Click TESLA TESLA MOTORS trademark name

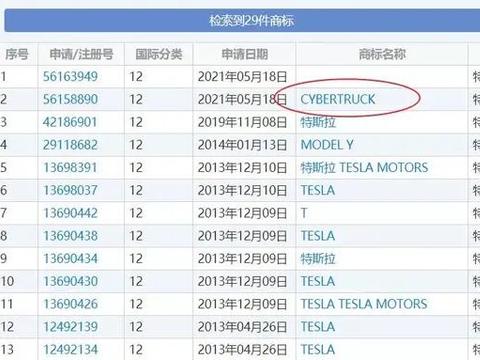click(x=364, y=304)
